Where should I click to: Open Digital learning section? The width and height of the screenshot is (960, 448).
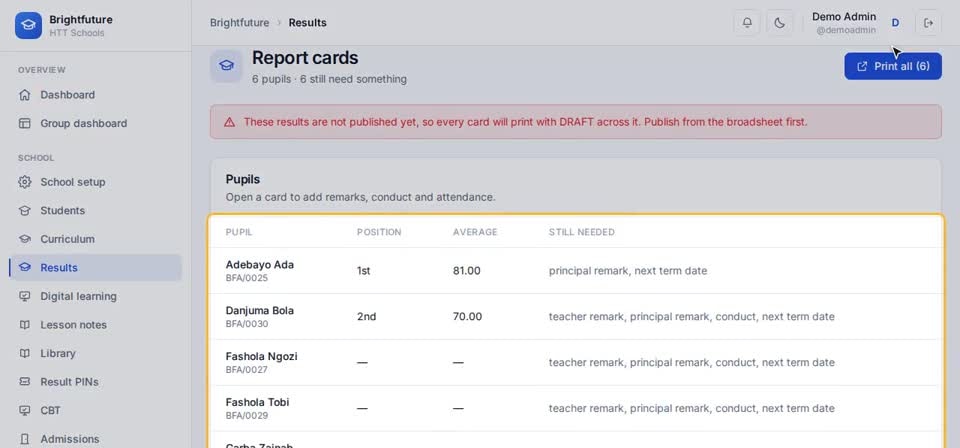click(96, 296)
